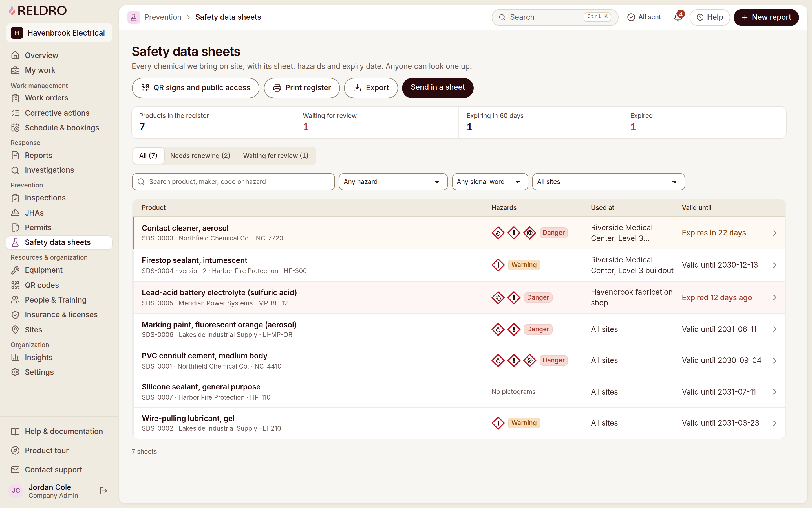Open Reports in the sidebar

[59, 155]
